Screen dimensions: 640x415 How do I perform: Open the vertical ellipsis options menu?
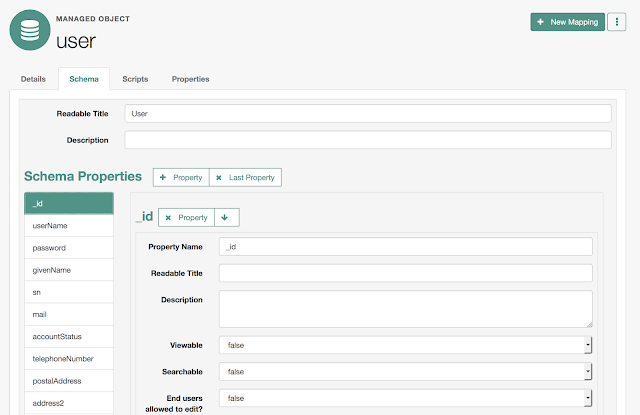[x=616, y=22]
